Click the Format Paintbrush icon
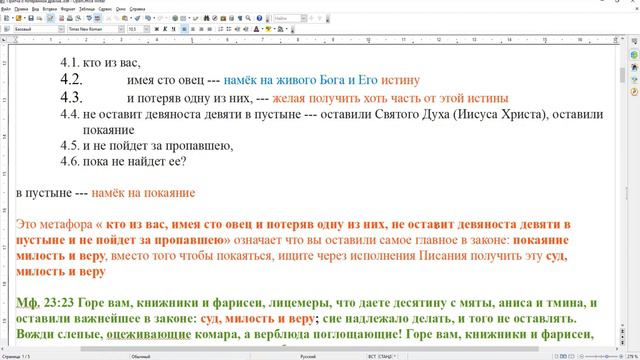 tap(138, 18)
